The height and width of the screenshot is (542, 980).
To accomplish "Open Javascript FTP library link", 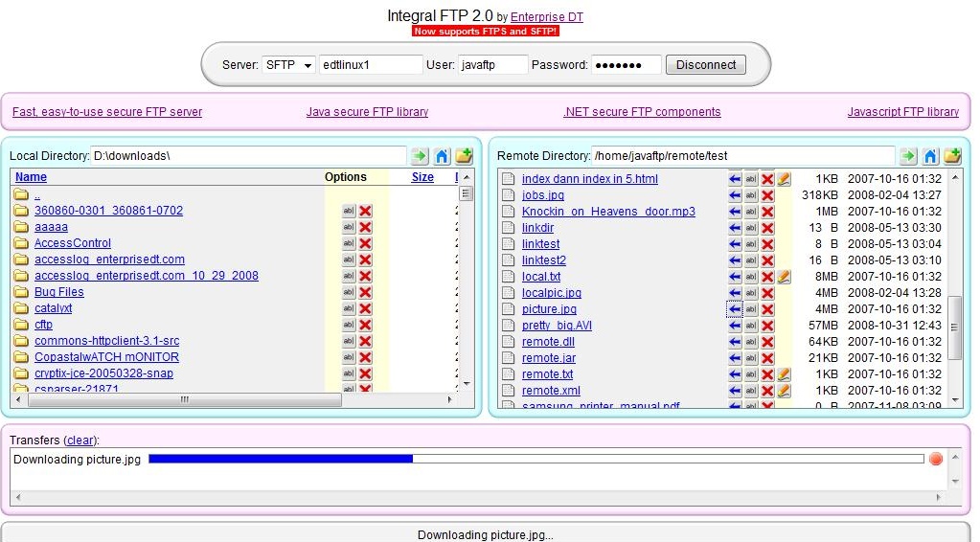I will pyautogui.click(x=903, y=112).
